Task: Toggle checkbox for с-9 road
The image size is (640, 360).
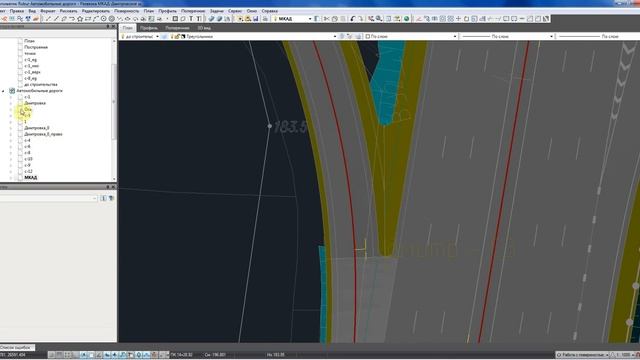Action: coord(20,165)
